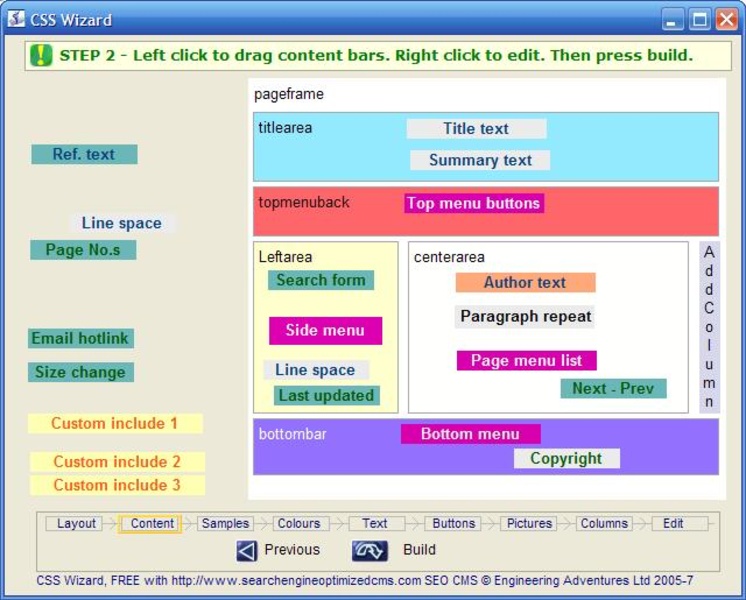Switch to the Text step tab
746x600 pixels.
pyautogui.click(x=376, y=523)
